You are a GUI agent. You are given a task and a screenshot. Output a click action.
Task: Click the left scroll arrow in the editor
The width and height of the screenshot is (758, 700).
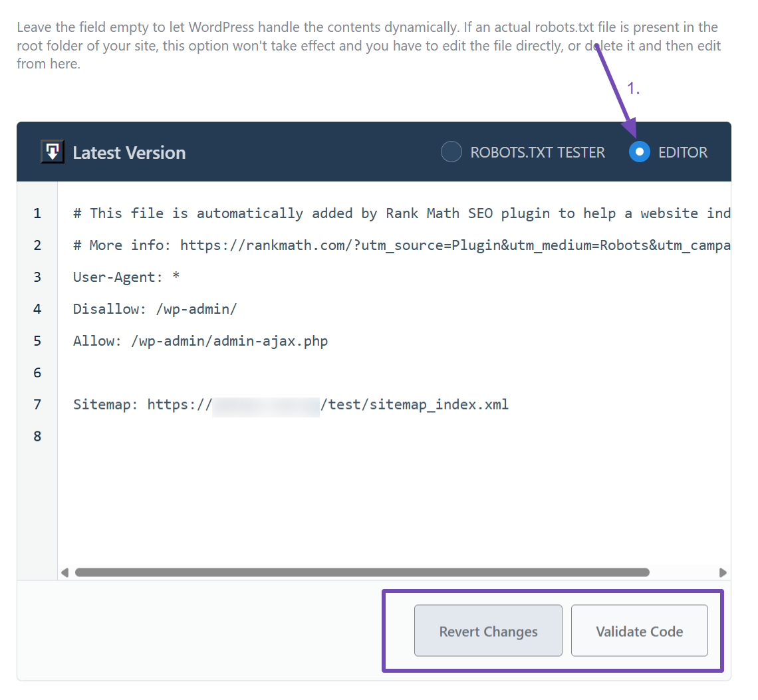64,572
